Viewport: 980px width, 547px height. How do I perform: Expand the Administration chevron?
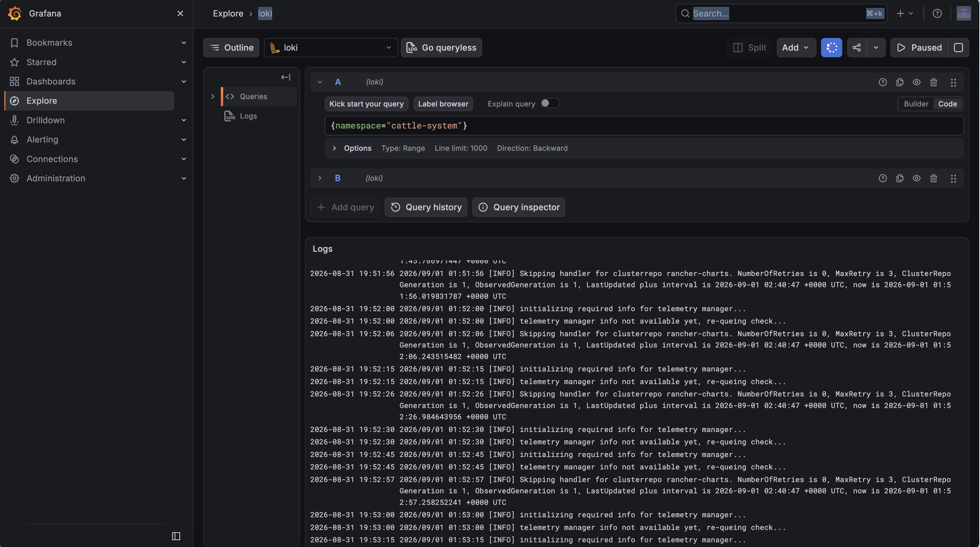tap(184, 179)
